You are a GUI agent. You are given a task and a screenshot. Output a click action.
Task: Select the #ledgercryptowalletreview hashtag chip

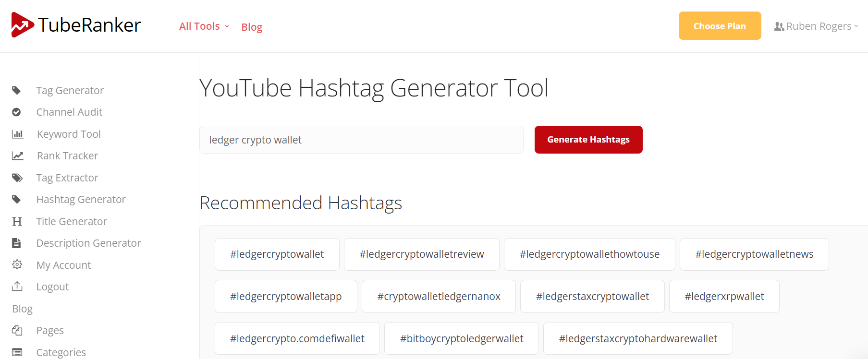pyautogui.click(x=422, y=254)
